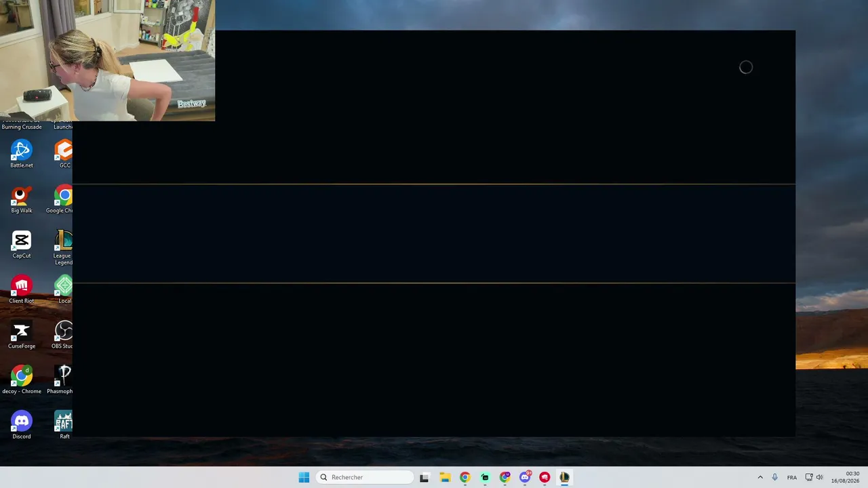868x488 pixels.
Task: Select the Client Riot desktop shortcut
Action: [x=22, y=290]
